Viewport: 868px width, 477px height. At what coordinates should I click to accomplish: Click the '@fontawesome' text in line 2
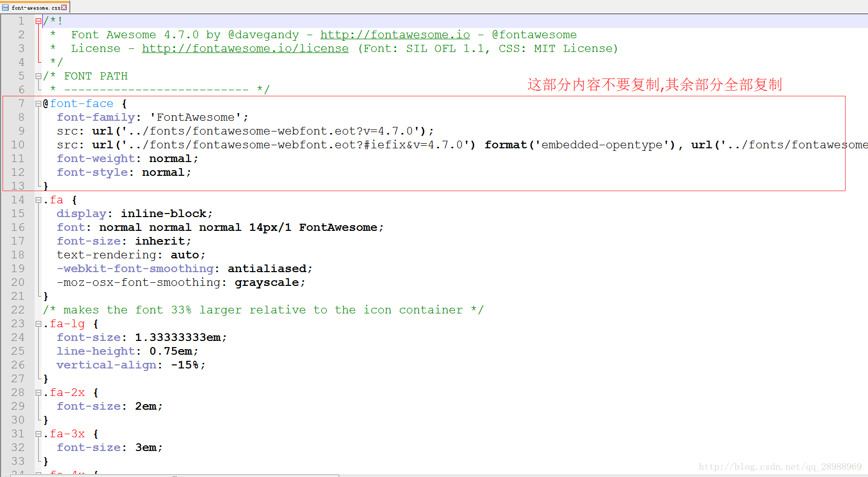[x=534, y=35]
